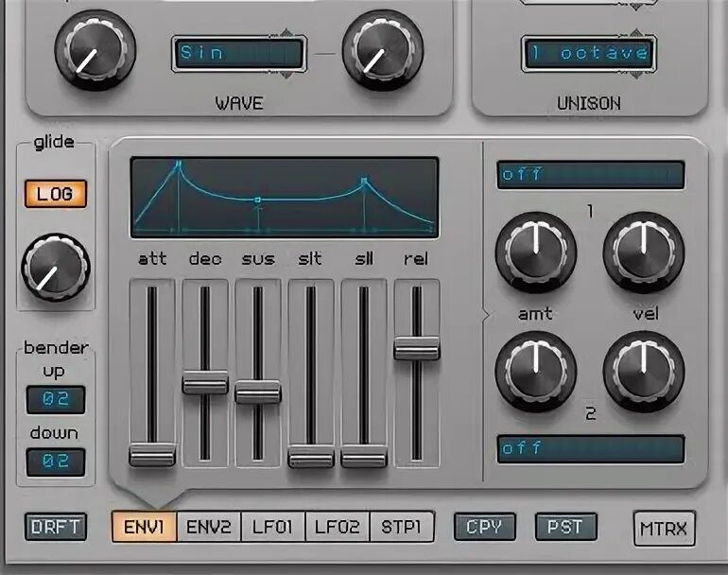The image size is (728, 575).
Task: Click the att slider handle
Action: 152,455
